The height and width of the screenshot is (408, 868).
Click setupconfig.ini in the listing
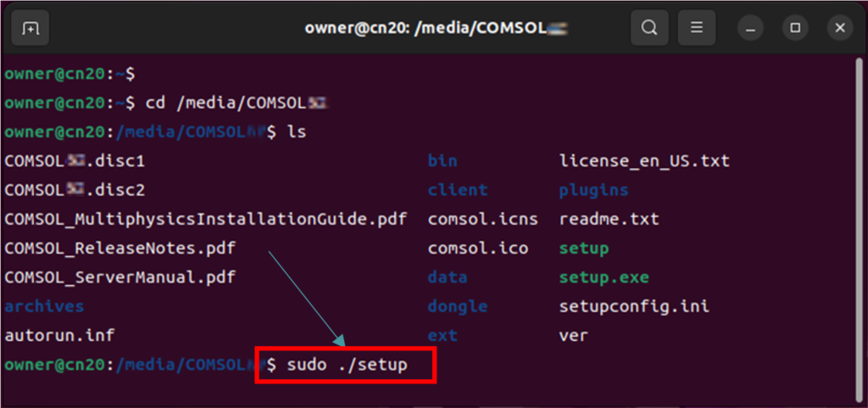[x=634, y=306]
